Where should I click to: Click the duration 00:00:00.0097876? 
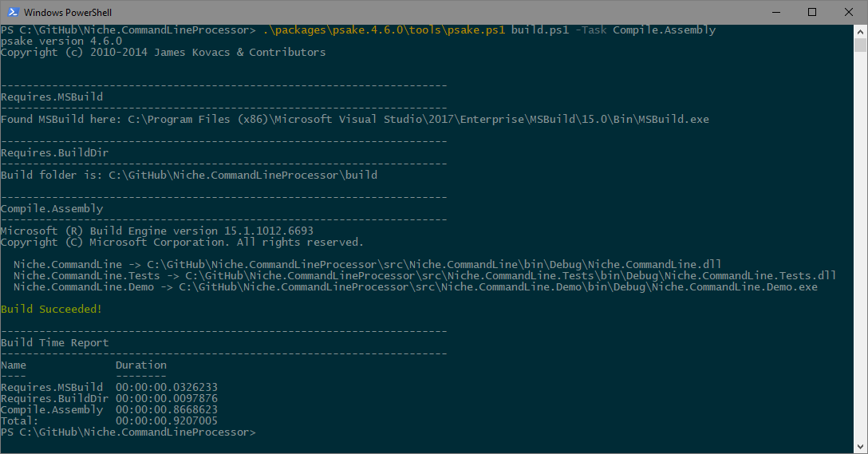[x=167, y=399]
